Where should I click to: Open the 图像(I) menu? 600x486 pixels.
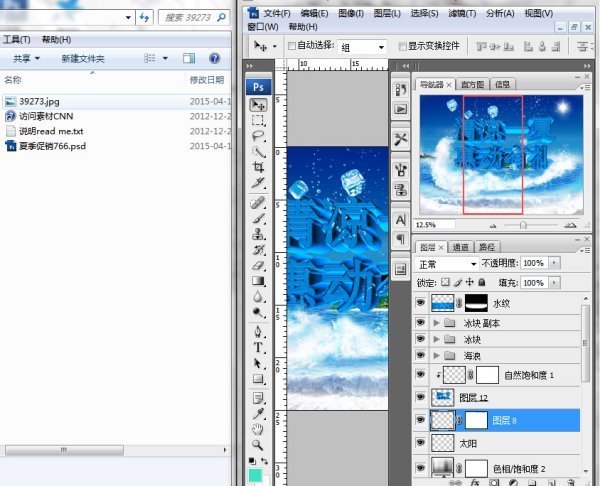point(351,13)
